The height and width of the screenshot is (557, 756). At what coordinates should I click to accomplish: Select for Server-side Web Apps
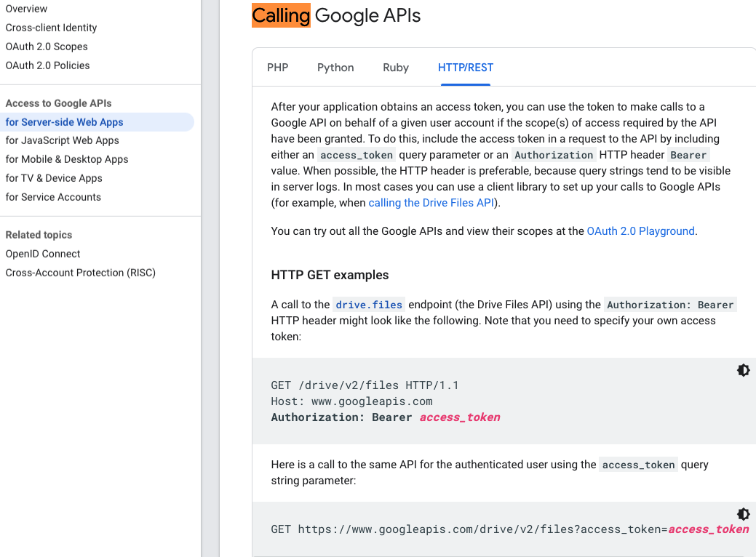97,122
